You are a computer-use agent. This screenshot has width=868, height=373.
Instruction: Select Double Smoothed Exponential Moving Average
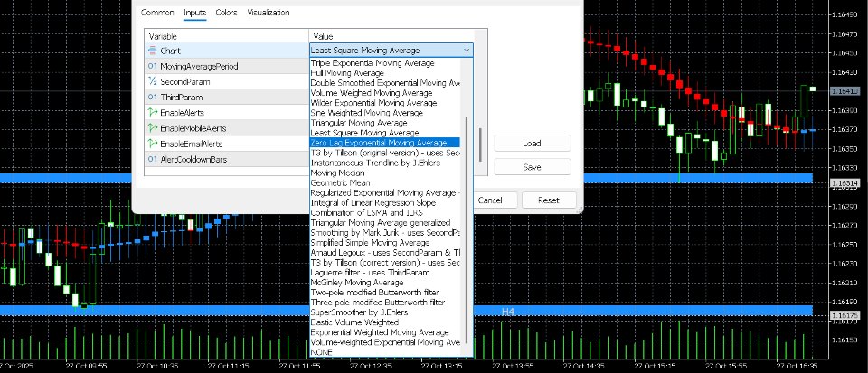pyautogui.click(x=385, y=83)
